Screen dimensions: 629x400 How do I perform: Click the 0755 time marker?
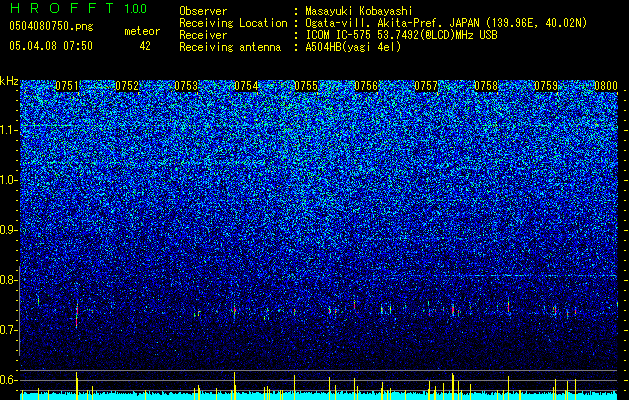click(x=306, y=86)
